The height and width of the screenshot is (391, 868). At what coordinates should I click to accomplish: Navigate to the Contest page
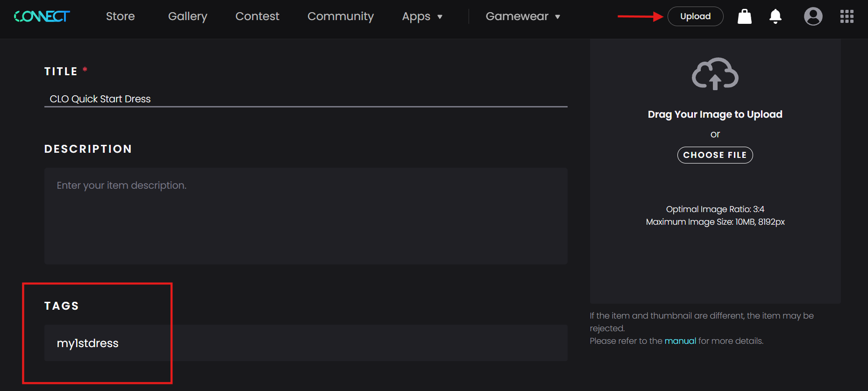tap(257, 16)
